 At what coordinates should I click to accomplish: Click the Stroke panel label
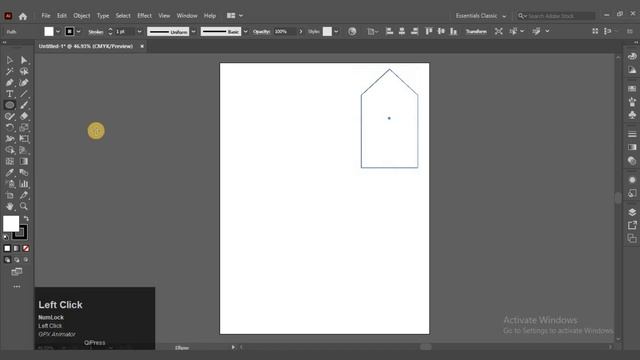coord(96,32)
